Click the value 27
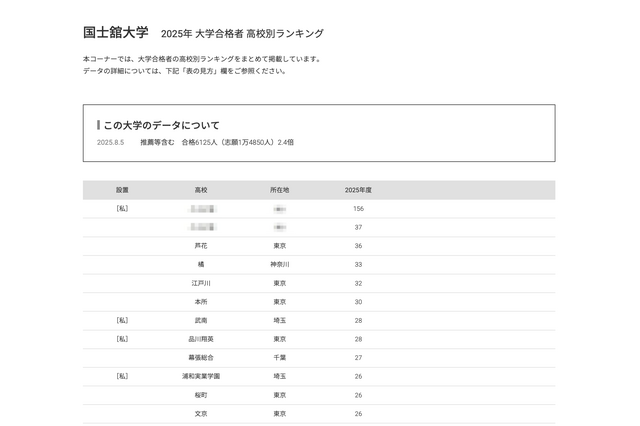640x426 pixels. click(x=358, y=358)
